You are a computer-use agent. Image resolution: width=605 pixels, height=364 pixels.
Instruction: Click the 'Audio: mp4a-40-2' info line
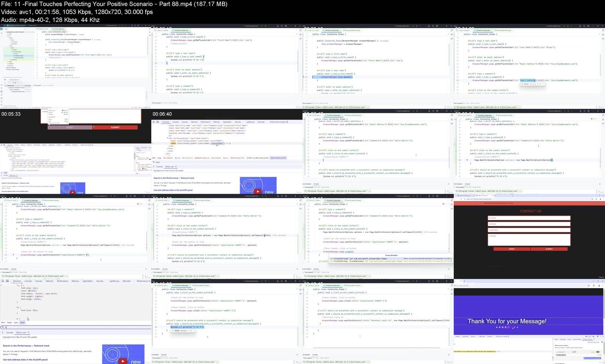[x=50, y=20]
